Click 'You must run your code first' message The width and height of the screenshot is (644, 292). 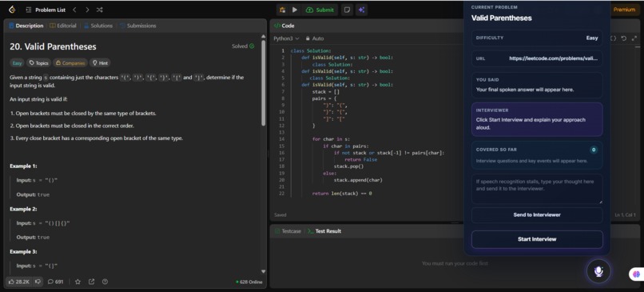[x=455, y=263]
